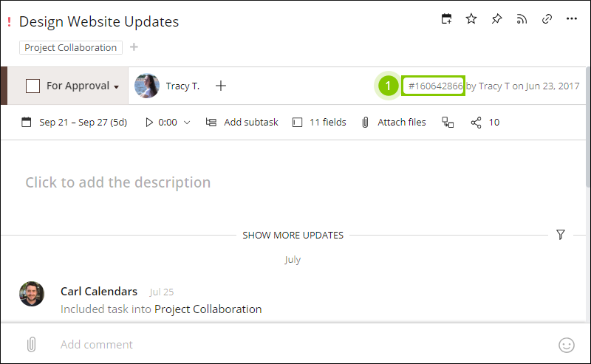Pin the task with the pin icon

tap(496, 19)
